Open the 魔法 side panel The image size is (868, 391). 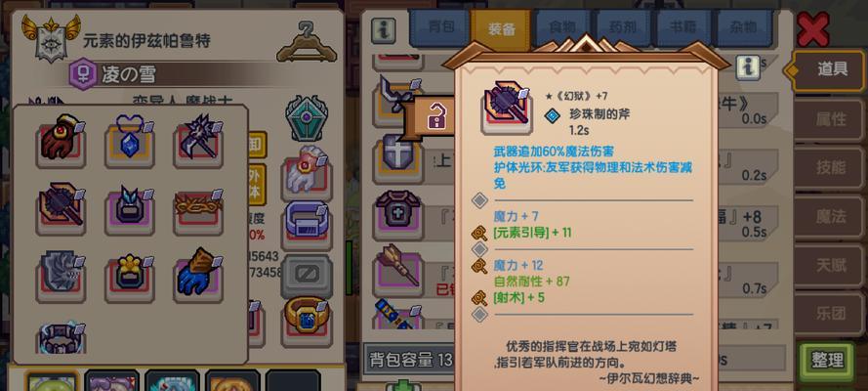point(829,217)
